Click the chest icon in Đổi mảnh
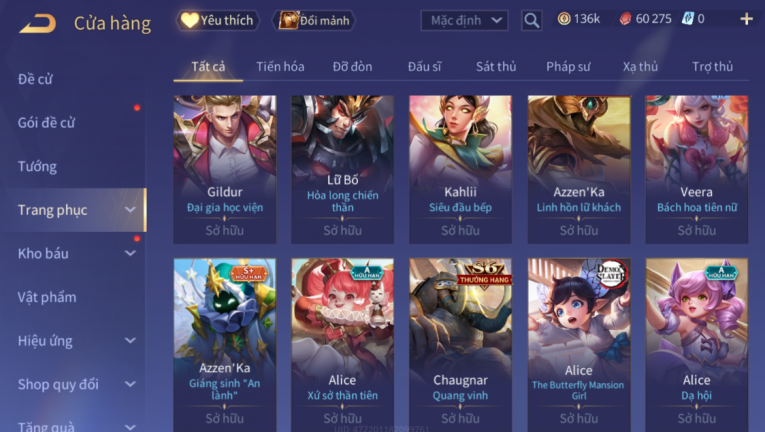The height and width of the screenshot is (432, 765). [x=288, y=20]
